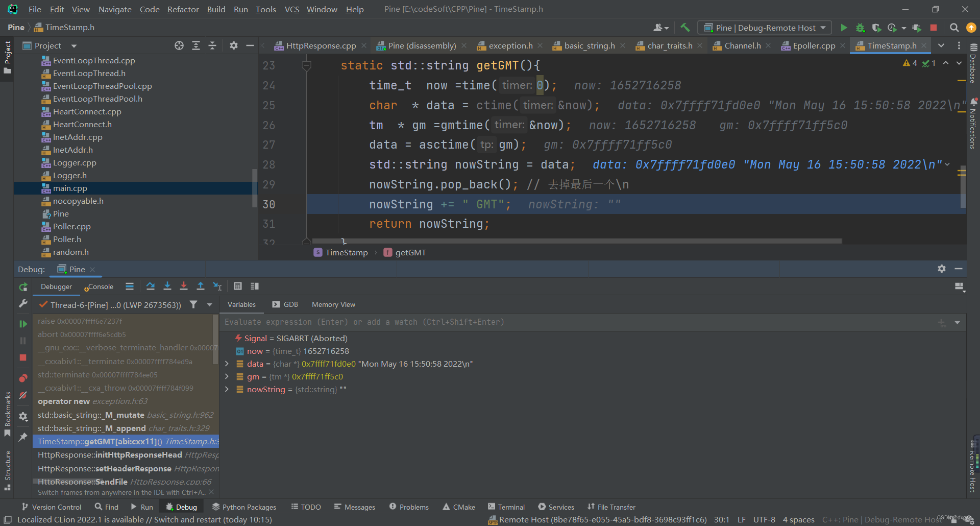Open the Evaluate Expression calculator icon
The height and width of the screenshot is (526, 980).
[x=237, y=286]
